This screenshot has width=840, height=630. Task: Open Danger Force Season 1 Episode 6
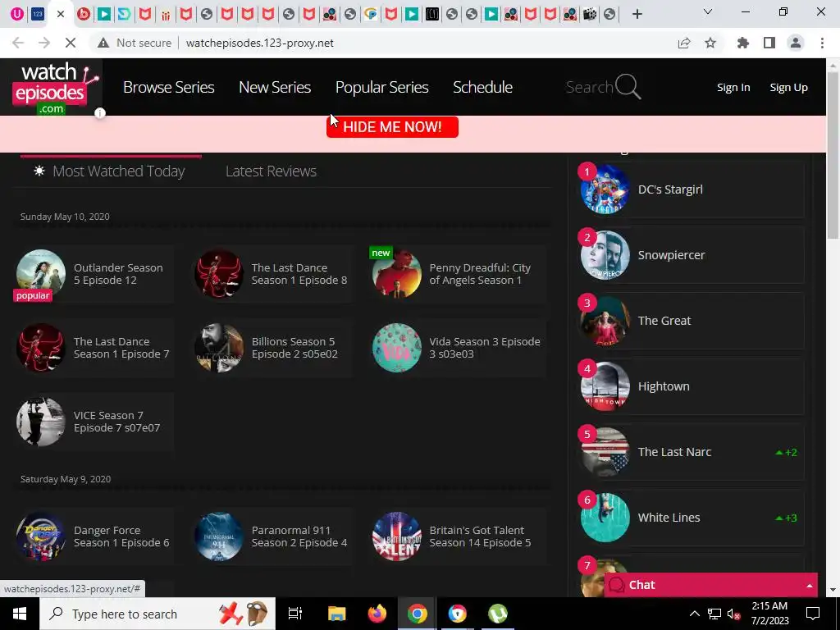coord(121,536)
